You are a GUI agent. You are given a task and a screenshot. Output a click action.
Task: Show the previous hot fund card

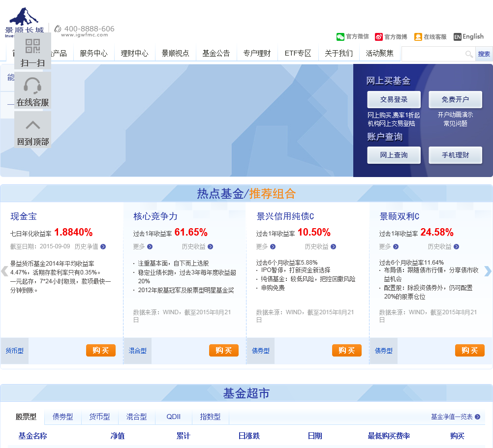click(x=4, y=271)
